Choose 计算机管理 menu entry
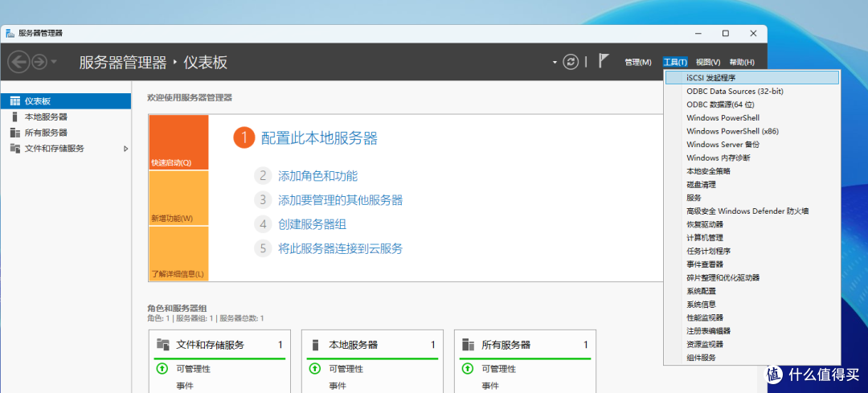868x393 pixels. pos(751,237)
